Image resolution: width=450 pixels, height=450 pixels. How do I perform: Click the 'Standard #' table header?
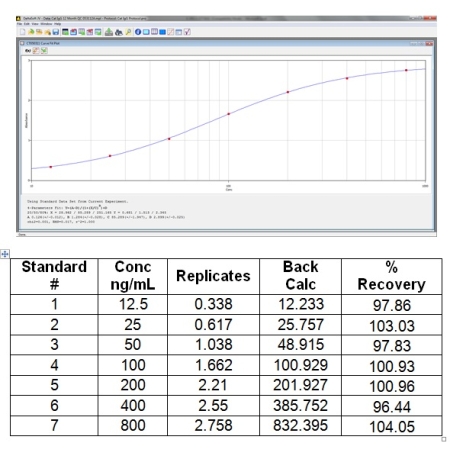point(54,276)
